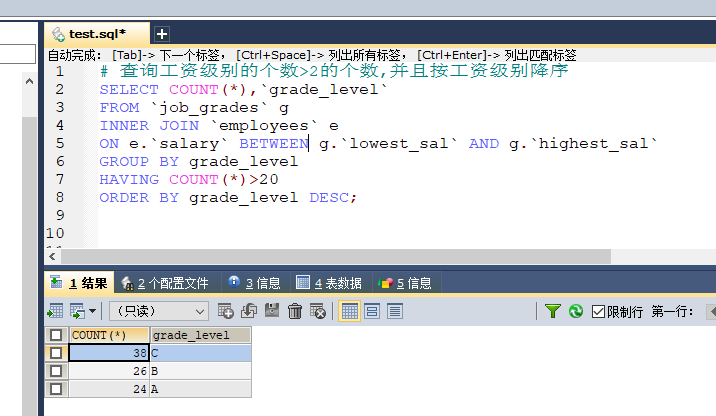Click the SELECT keyword on line 2
The width and height of the screenshot is (716, 416).
coord(129,90)
